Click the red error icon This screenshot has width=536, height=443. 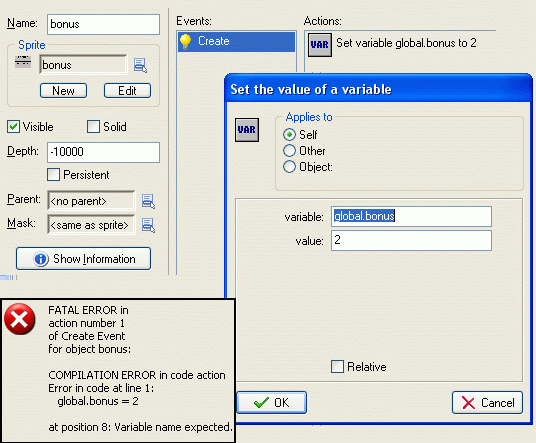(19, 319)
